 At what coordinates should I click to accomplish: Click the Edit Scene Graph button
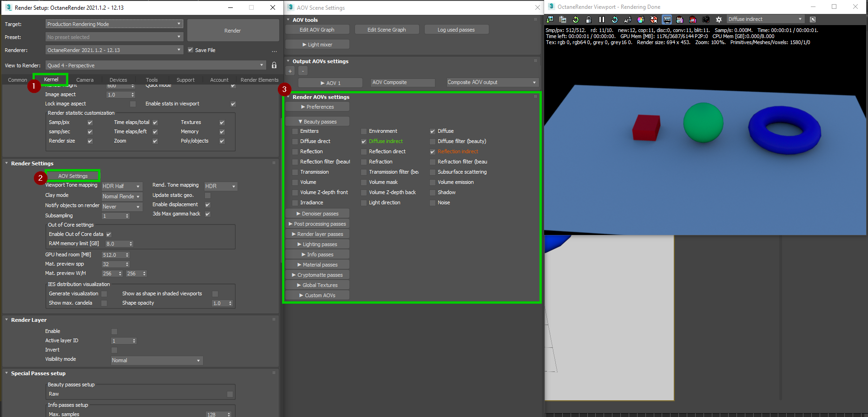[x=387, y=30]
